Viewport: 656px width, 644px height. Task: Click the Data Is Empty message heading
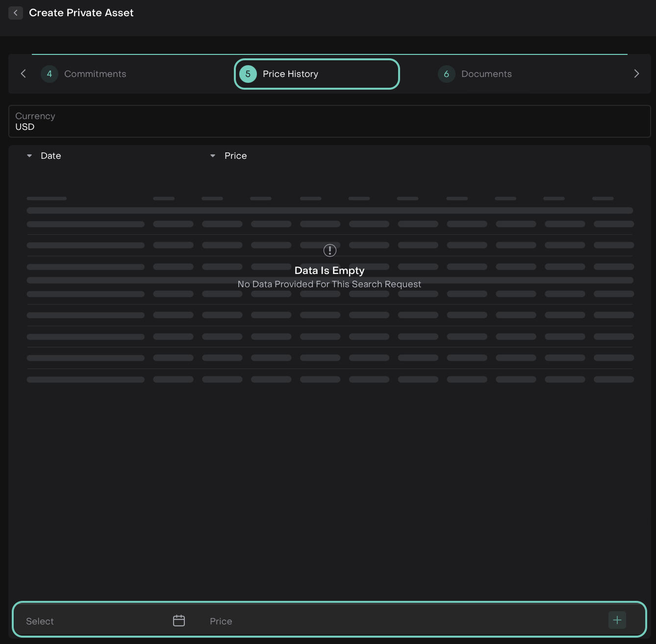329,271
